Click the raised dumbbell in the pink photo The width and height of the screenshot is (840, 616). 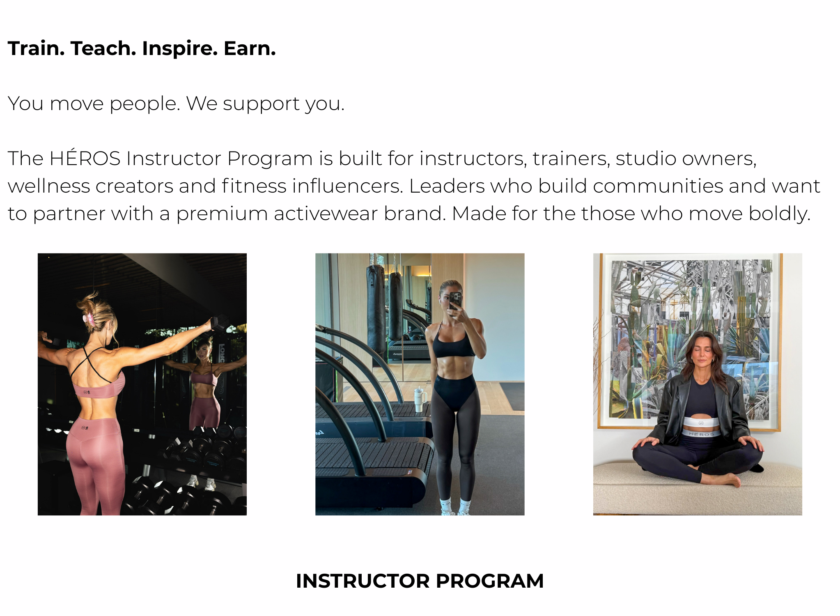218,322
